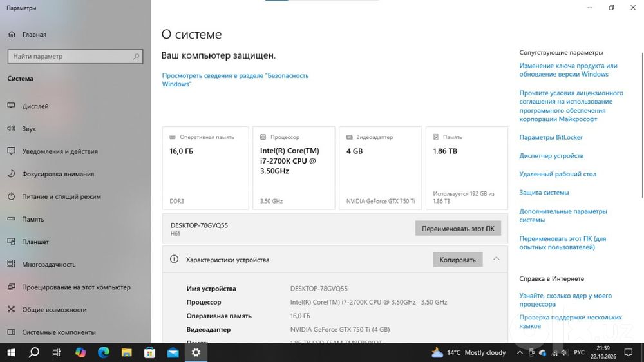The width and height of the screenshot is (644, 362).
Task: Open the Безопасность Windows details link
Action: tap(235, 80)
